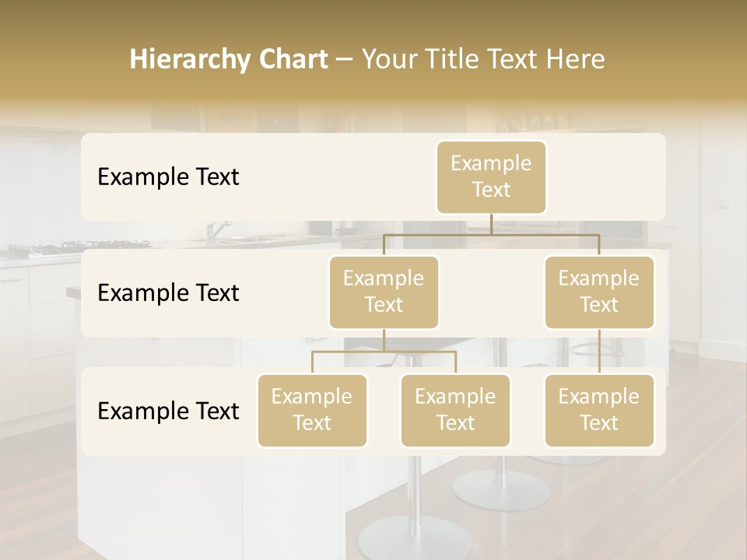
Task: Click the kitchen faucet in background image
Action: (x=219, y=231)
